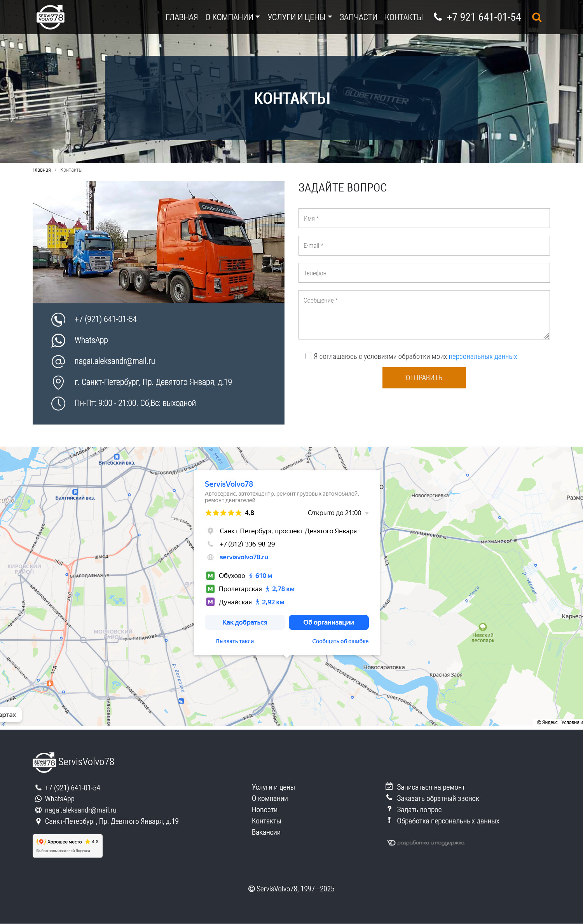
Task: Open Услуги и цены footer link
Action: 273,787
